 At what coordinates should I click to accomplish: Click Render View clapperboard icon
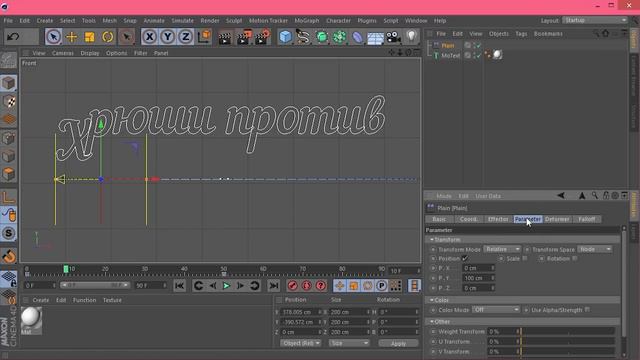(224, 37)
